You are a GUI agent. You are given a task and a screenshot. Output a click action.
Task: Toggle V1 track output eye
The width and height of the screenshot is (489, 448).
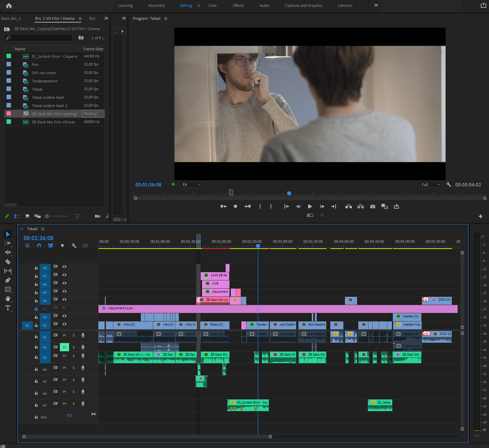coord(64,324)
